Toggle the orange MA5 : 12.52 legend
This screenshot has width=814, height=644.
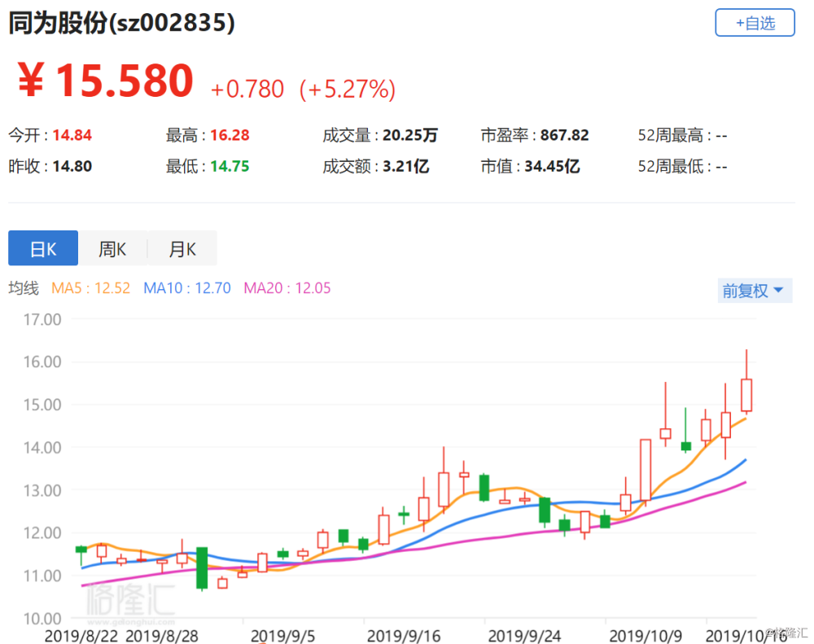90,288
